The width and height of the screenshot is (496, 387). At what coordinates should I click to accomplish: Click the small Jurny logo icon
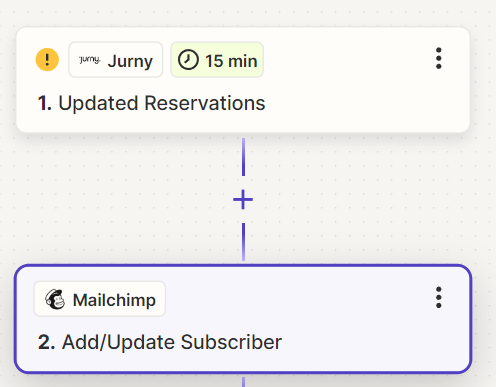(x=89, y=60)
